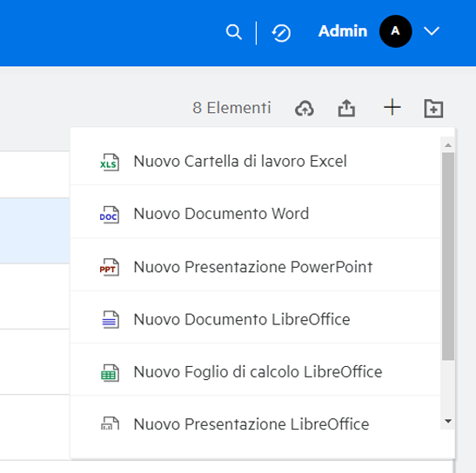The width and height of the screenshot is (476, 473).
Task: Click the plus create-new-file icon
Action: coord(392,107)
